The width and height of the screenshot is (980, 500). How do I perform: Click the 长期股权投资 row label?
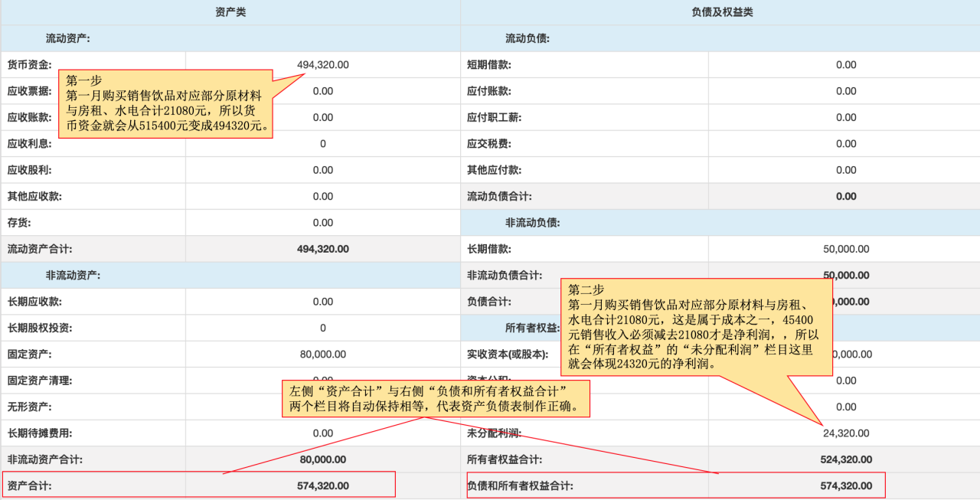coord(40,328)
